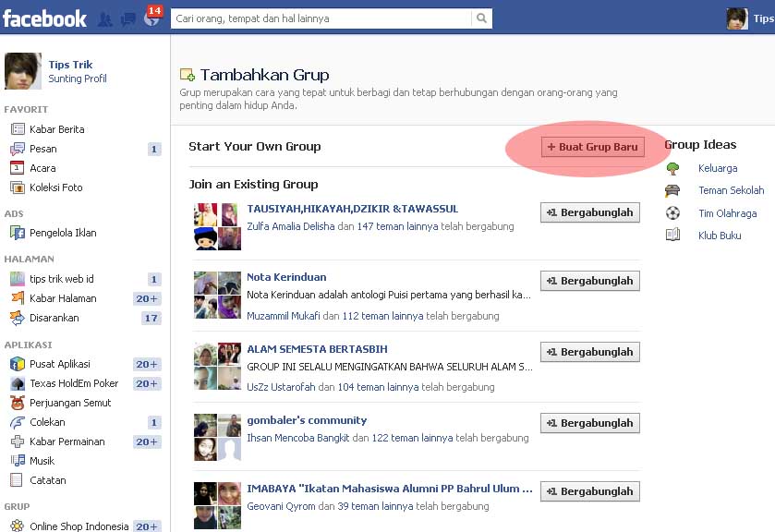Open Tips Trik profile name link
The image size is (775, 532).
pyautogui.click(x=70, y=65)
